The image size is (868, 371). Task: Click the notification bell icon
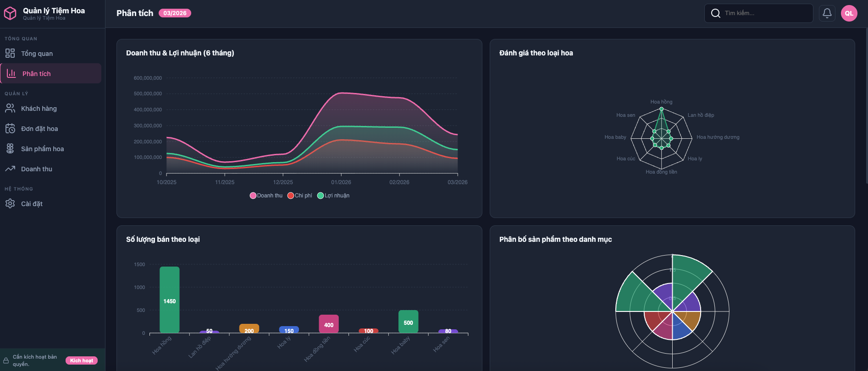(x=827, y=13)
